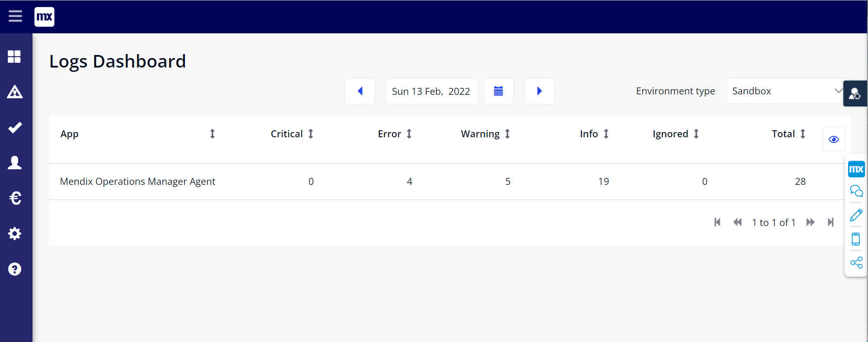Open the help question mark icon
This screenshot has height=342, width=868.
coord(15,269)
